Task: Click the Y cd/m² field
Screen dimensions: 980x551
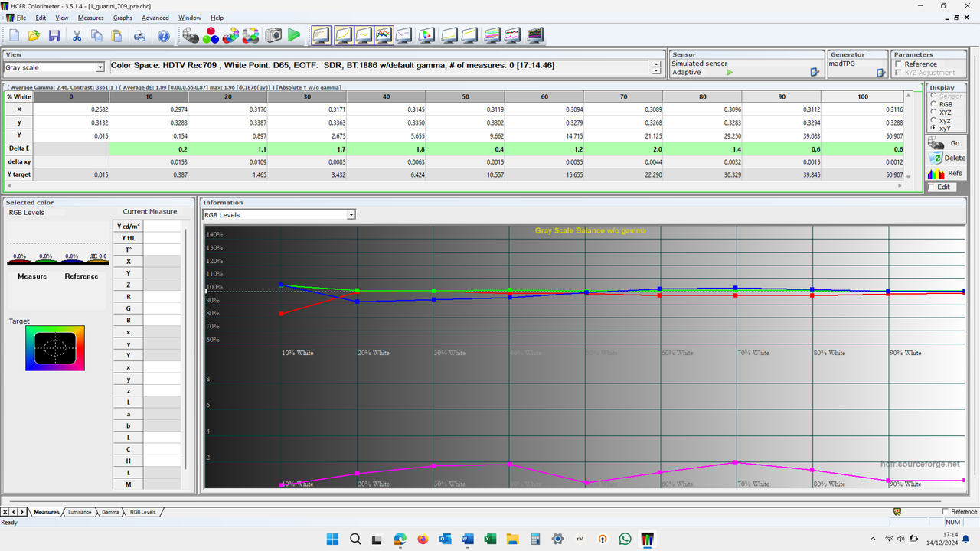Action: click(163, 226)
